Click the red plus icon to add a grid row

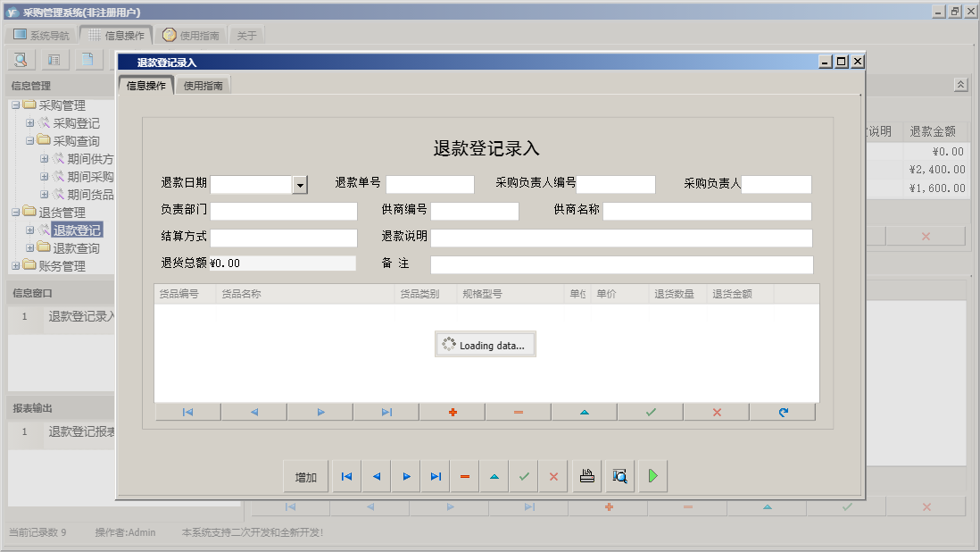452,412
